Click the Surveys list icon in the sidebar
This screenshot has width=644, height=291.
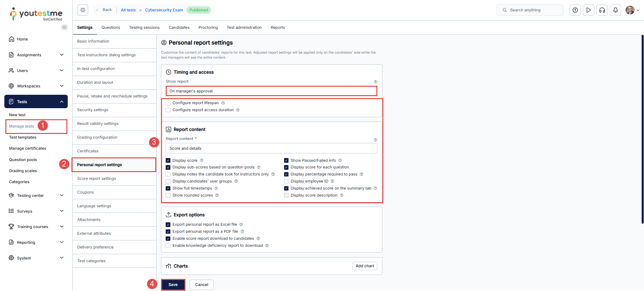click(11, 211)
